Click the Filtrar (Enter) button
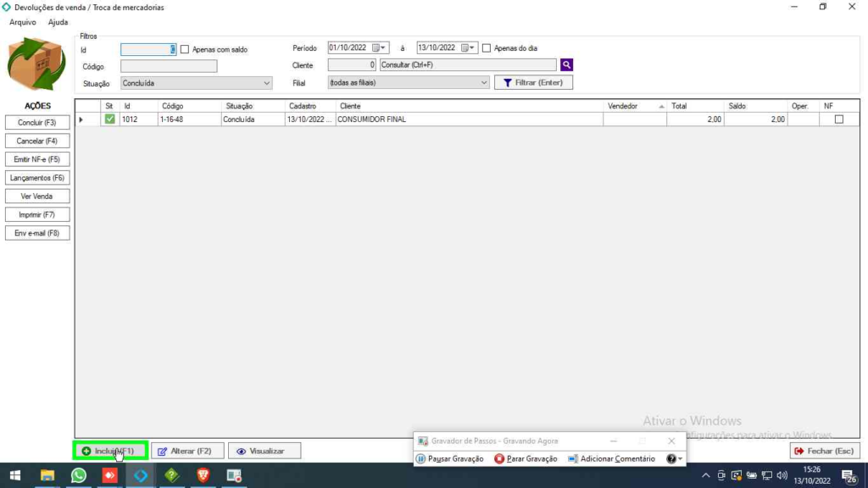 pos(533,83)
